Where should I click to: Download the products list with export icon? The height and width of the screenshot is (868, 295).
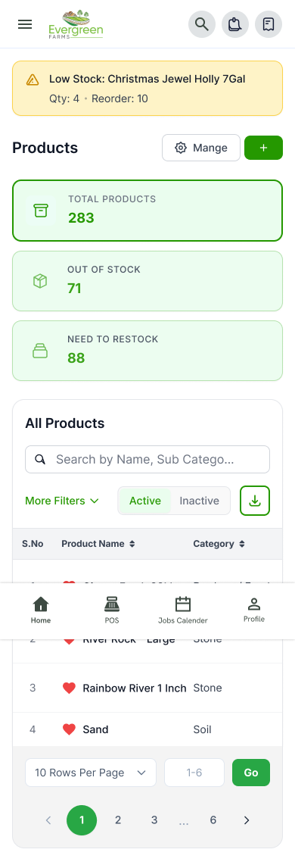255,501
